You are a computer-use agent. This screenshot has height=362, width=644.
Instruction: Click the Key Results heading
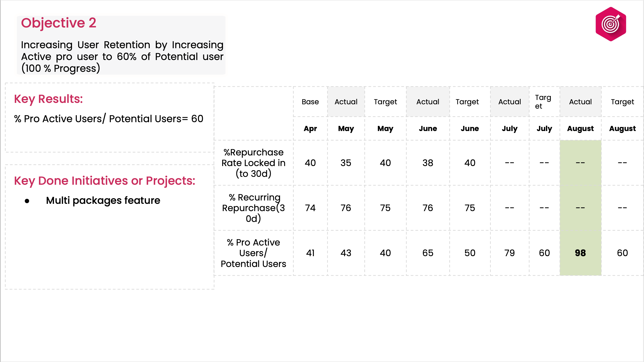(48, 99)
